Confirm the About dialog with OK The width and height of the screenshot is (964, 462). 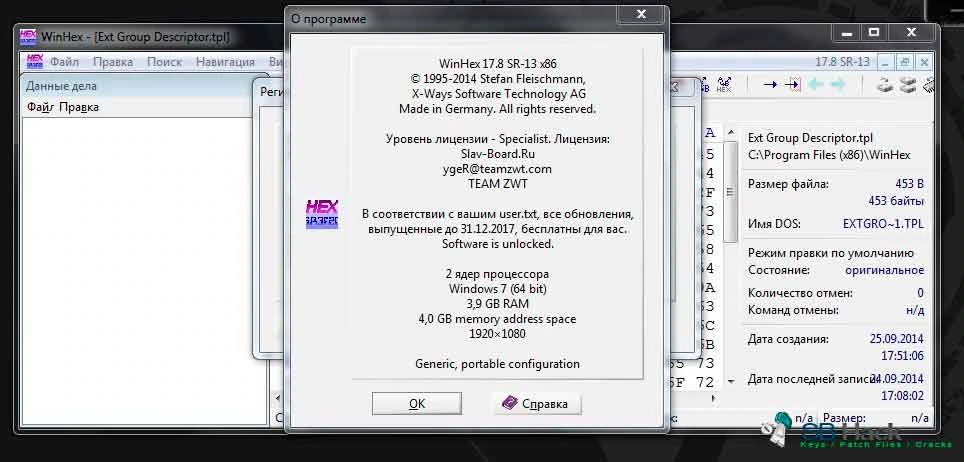click(x=417, y=404)
